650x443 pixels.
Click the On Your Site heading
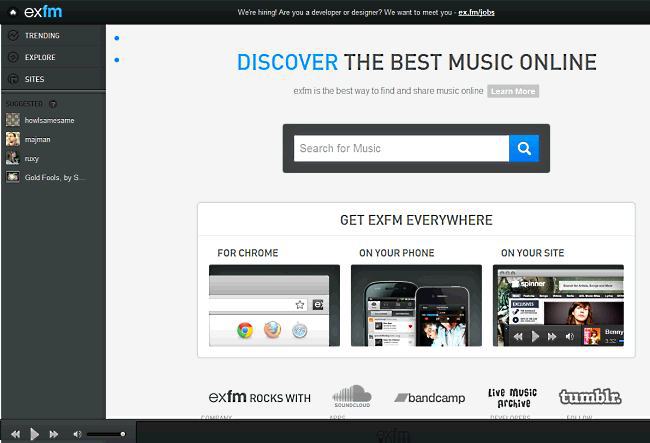[533, 253]
